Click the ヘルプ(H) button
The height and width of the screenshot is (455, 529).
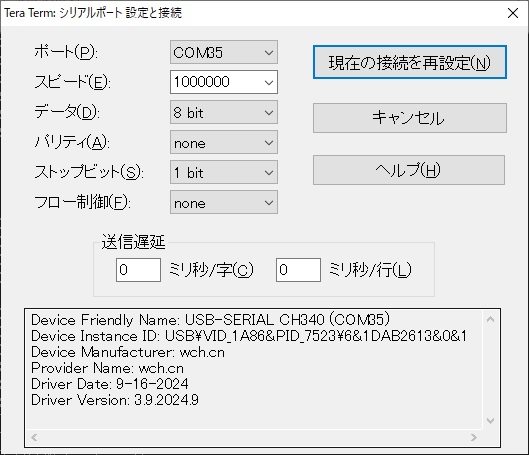(409, 170)
